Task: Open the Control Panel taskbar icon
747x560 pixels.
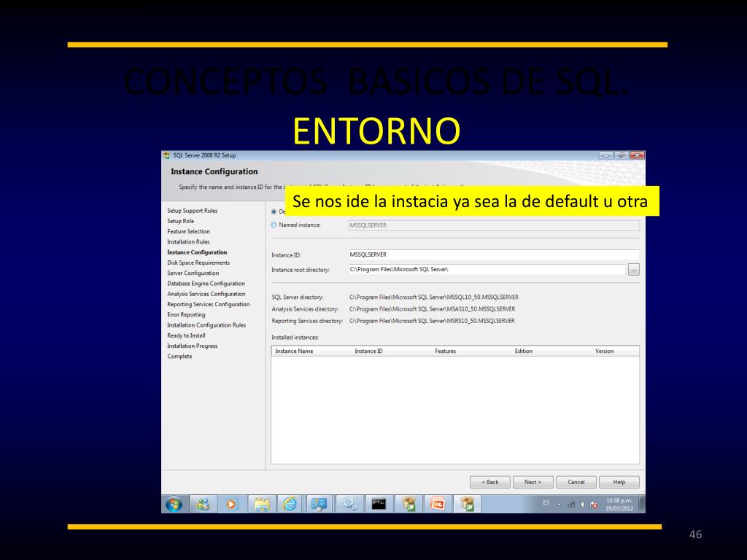Action: (320, 504)
